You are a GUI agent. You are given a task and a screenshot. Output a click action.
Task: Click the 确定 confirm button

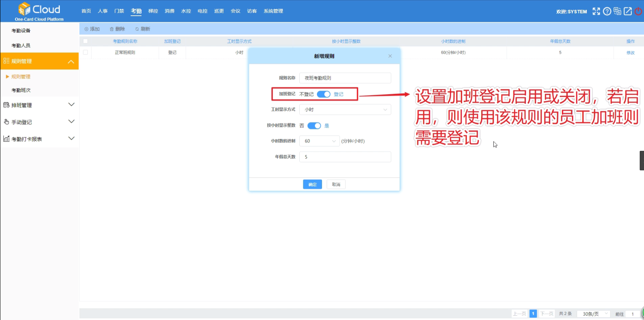[x=312, y=184]
